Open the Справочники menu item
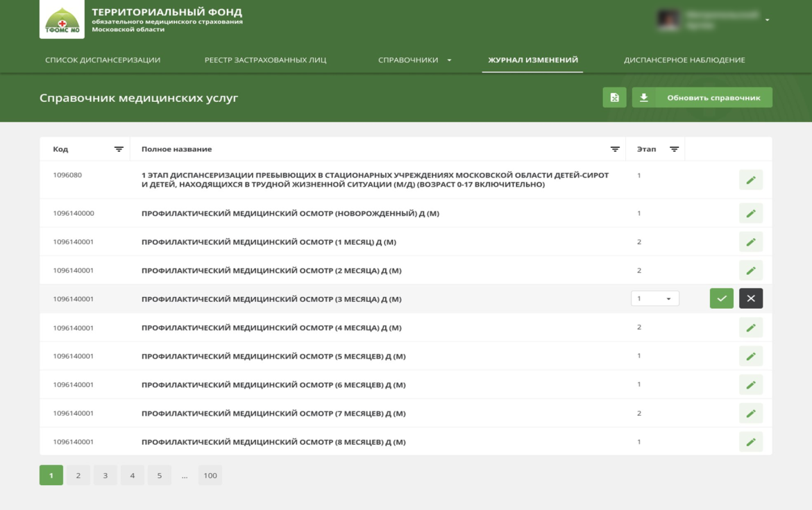 408,60
